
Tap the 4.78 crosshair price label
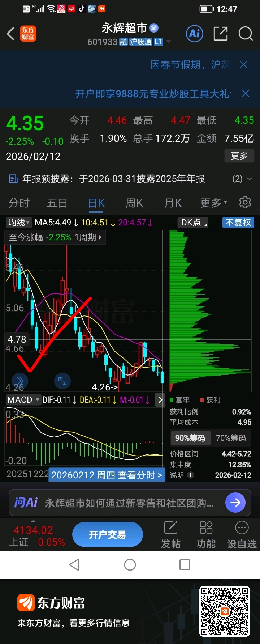(17, 339)
